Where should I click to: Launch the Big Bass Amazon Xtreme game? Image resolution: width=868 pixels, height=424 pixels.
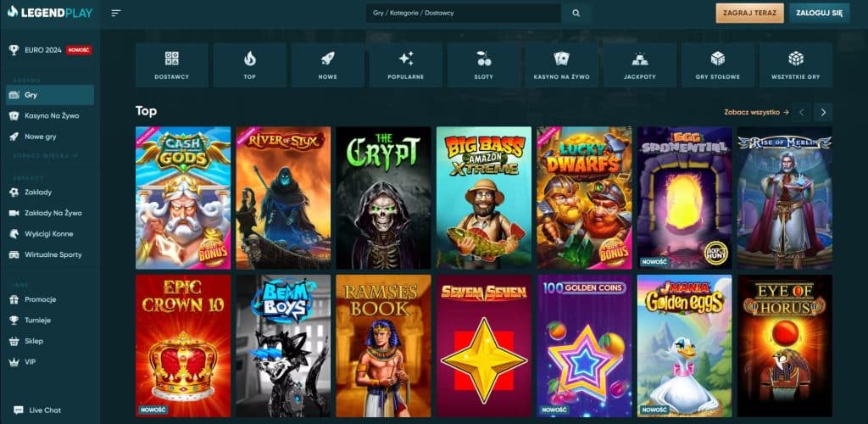pyautogui.click(x=483, y=198)
